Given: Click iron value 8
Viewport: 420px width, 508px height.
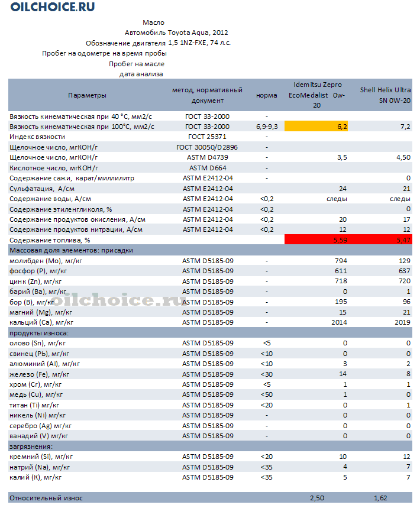Looking at the screenshot, I should click(408, 374).
